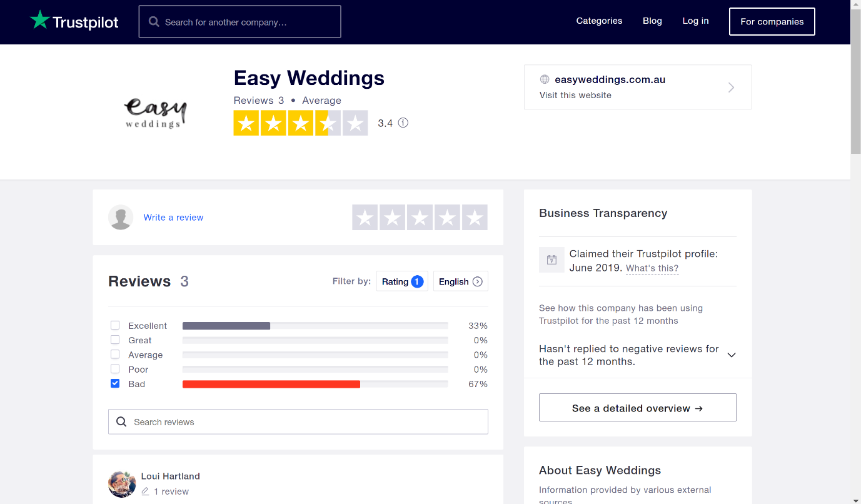Click Loui Hartland's profile picture

(122, 484)
